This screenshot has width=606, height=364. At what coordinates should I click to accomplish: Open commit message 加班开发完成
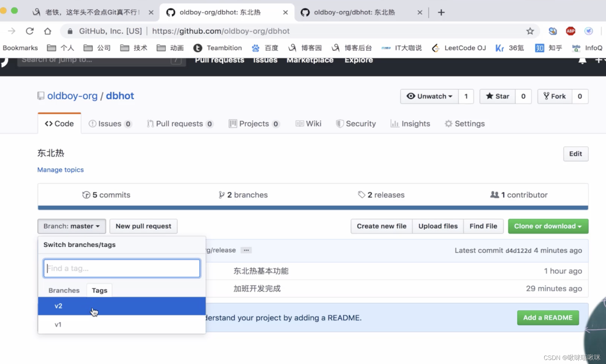click(257, 289)
